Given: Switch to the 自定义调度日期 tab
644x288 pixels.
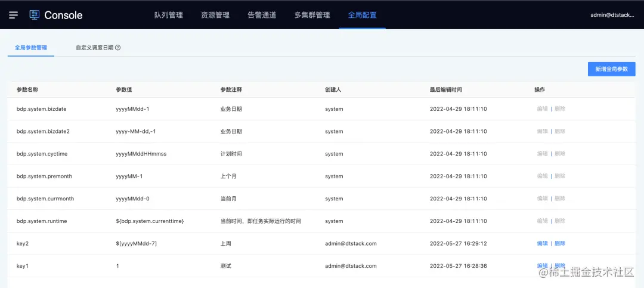Looking at the screenshot, I should click(x=94, y=48).
